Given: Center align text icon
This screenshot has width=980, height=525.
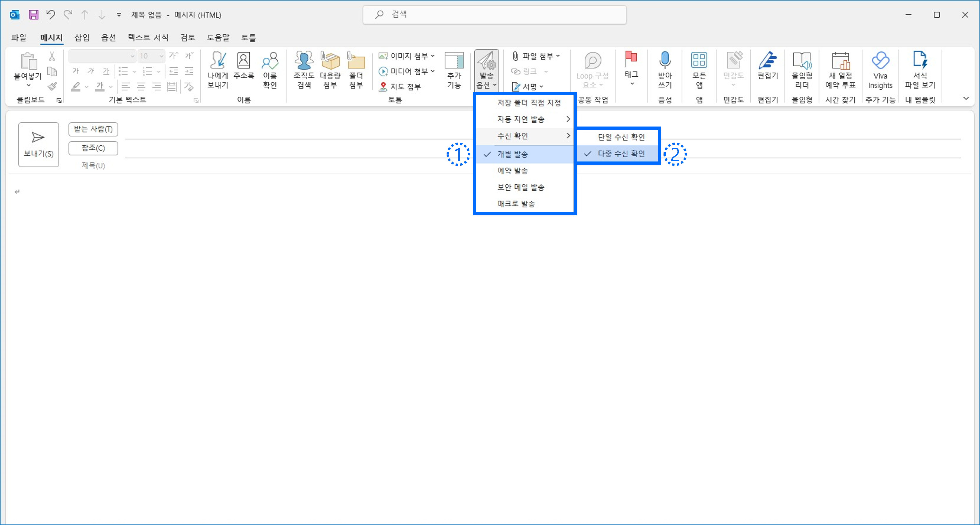Looking at the screenshot, I should 141,87.
